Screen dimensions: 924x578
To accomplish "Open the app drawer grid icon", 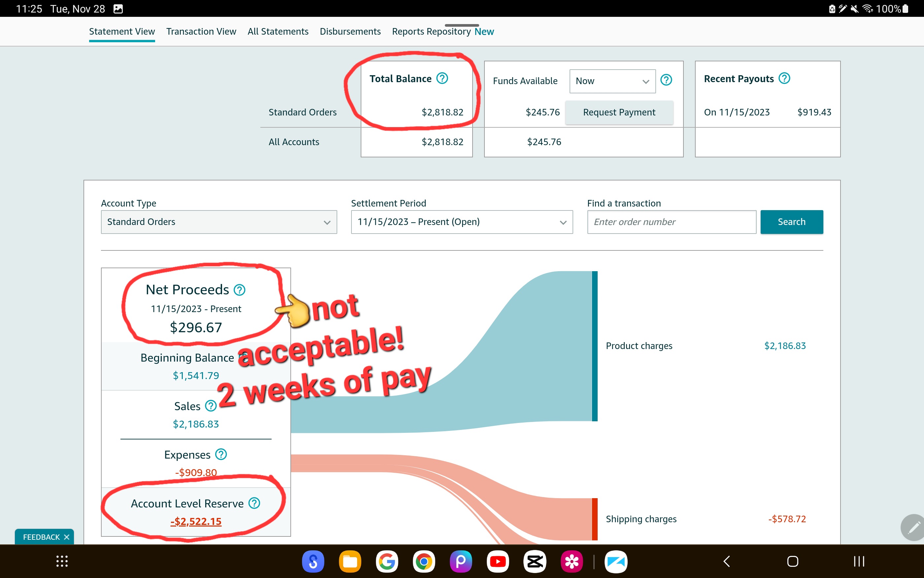I will (62, 561).
